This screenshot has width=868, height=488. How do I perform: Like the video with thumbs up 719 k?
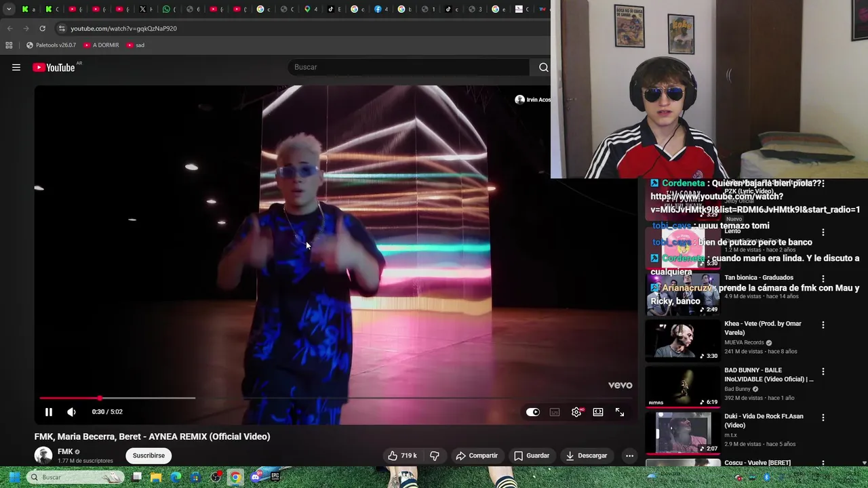tap(402, 455)
